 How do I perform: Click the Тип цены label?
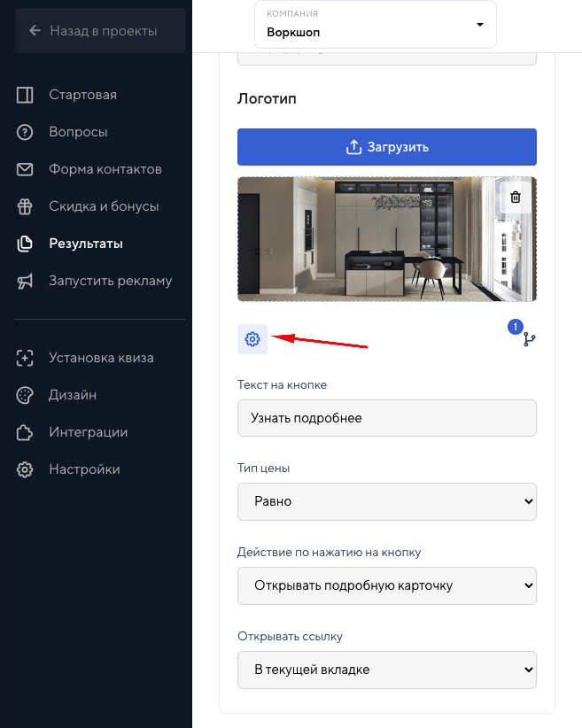[x=263, y=468]
